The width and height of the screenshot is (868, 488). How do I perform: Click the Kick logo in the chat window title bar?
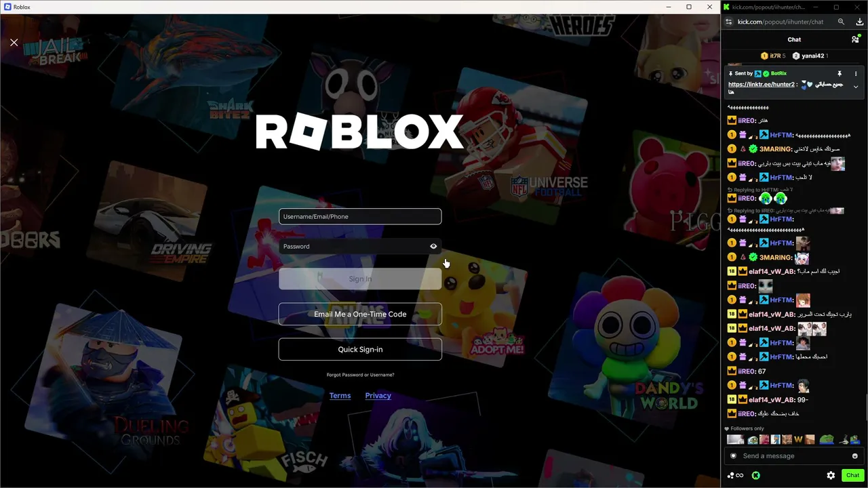726,7
